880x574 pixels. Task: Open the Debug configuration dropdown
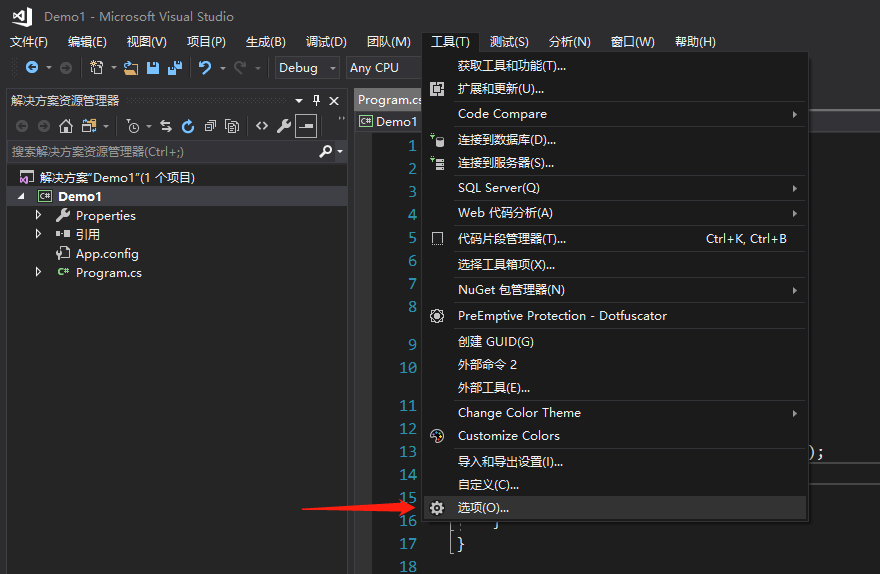tap(307, 68)
